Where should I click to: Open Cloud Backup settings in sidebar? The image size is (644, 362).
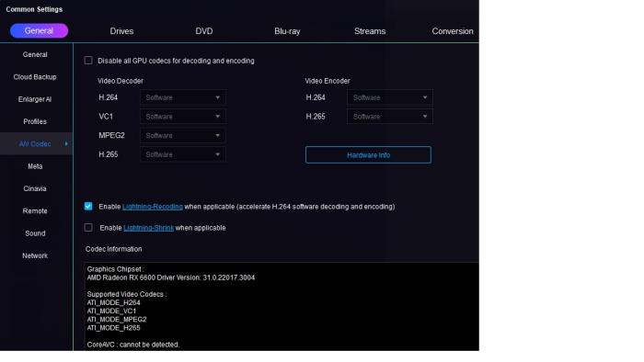tap(35, 77)
